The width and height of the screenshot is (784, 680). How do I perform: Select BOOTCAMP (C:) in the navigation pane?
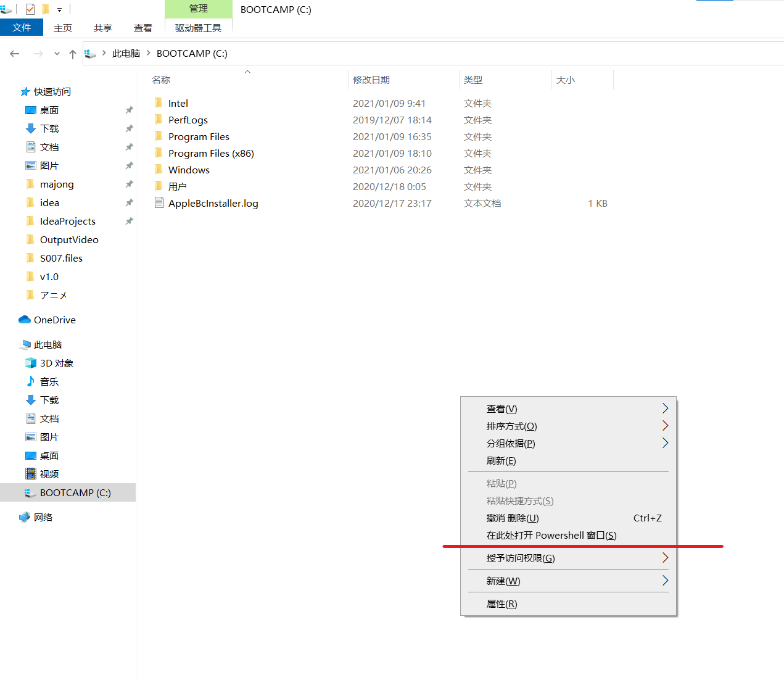75,492
